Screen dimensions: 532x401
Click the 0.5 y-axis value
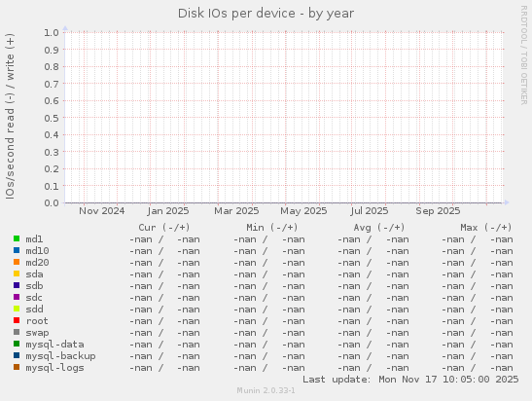click(52, 118)
